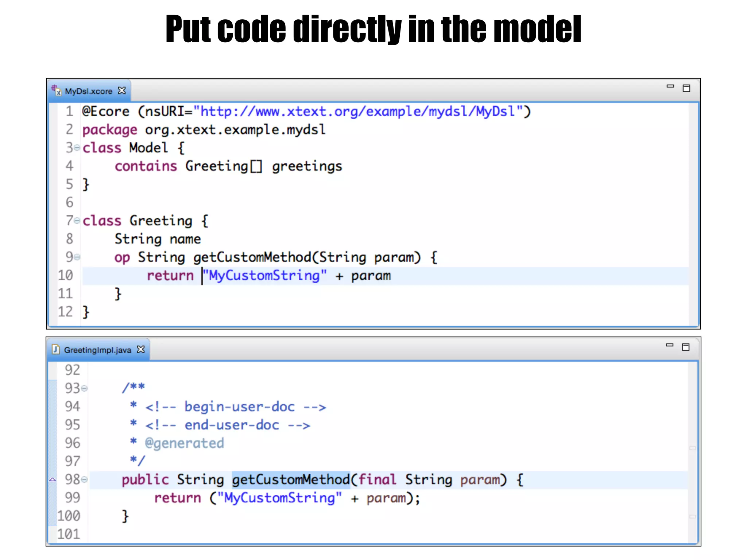Fold the Java method at line 98
This screenshot has width=747, height=560.
[x=85, y=479]
